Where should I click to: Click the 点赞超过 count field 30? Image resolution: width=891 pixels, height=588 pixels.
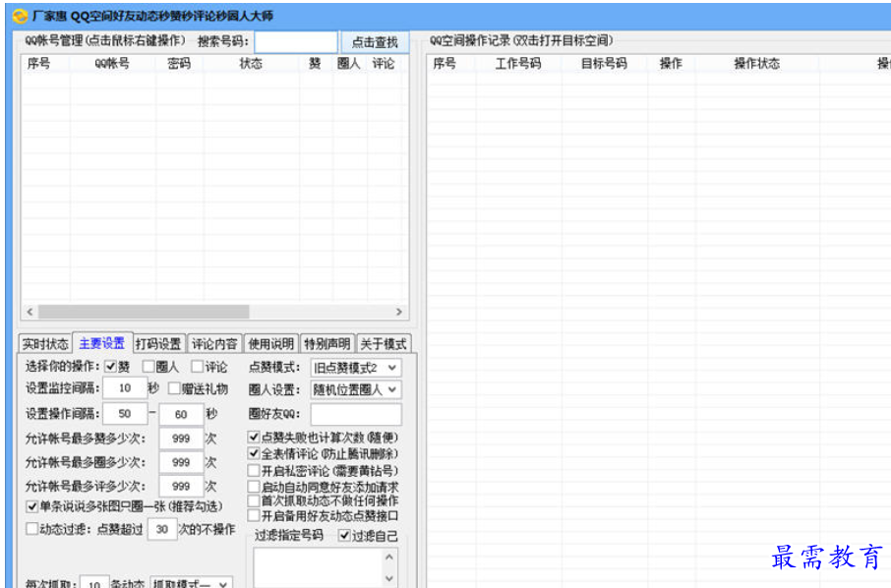[162, 529]
